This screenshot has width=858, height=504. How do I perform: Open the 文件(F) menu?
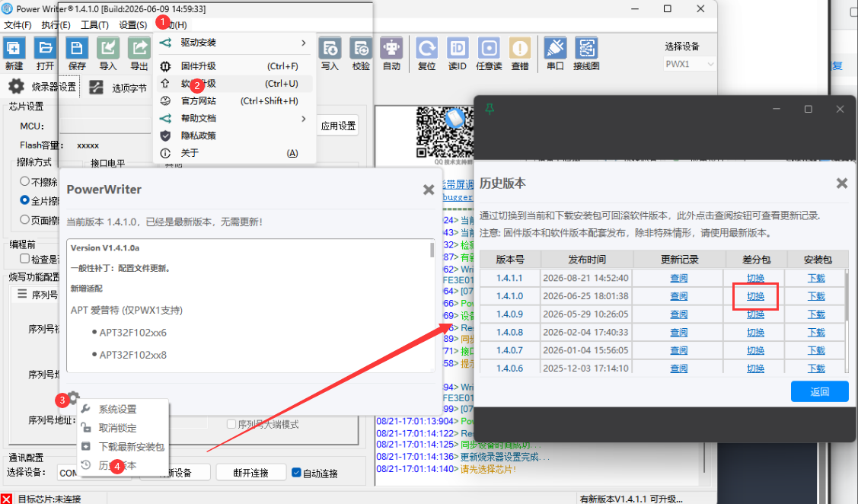point(18,25)
